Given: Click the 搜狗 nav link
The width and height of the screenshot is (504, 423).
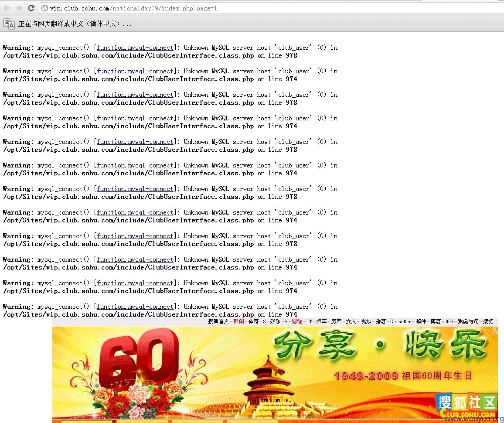Looking at the screenshot, I should tap(488, 321).
